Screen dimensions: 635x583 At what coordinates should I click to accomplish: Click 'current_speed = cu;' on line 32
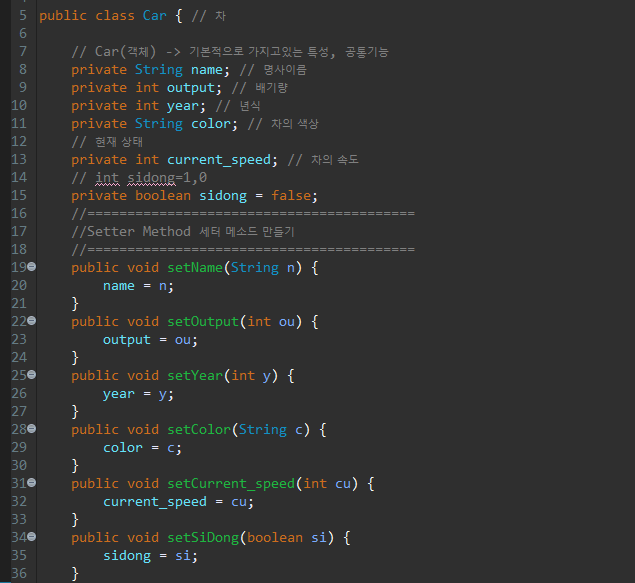[178, 502]
